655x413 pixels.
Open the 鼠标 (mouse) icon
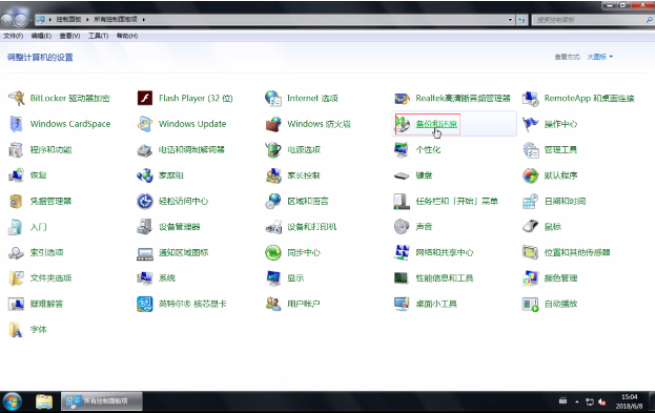click(x=531, y=227)
